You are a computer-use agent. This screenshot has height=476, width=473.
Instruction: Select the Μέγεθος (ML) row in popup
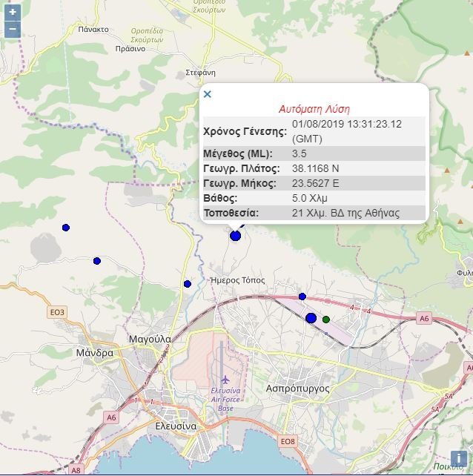pos(314,153)
